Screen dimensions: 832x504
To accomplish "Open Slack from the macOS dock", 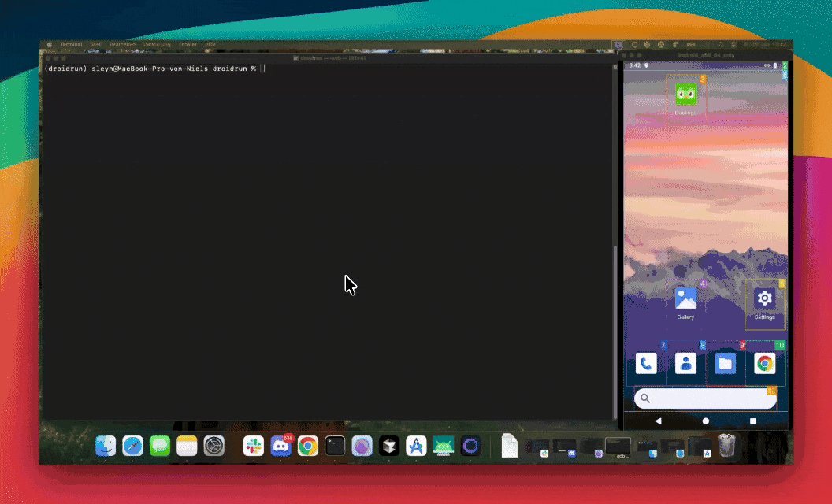I will [x=253, y=446].
